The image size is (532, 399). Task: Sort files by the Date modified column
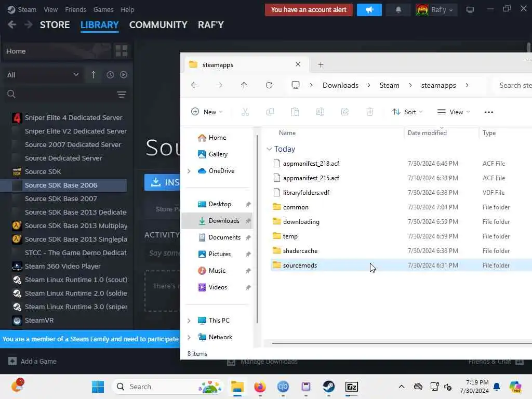pos(427,133)
